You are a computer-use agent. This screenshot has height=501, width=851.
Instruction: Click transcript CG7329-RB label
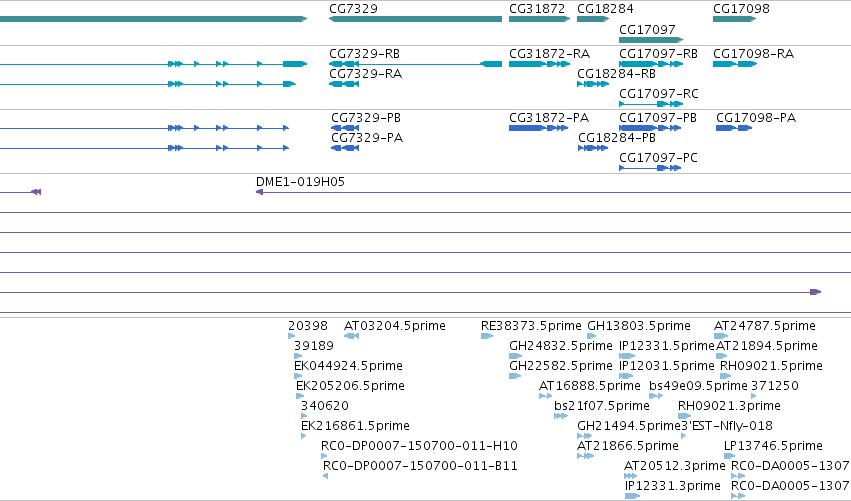pos(364,54)
